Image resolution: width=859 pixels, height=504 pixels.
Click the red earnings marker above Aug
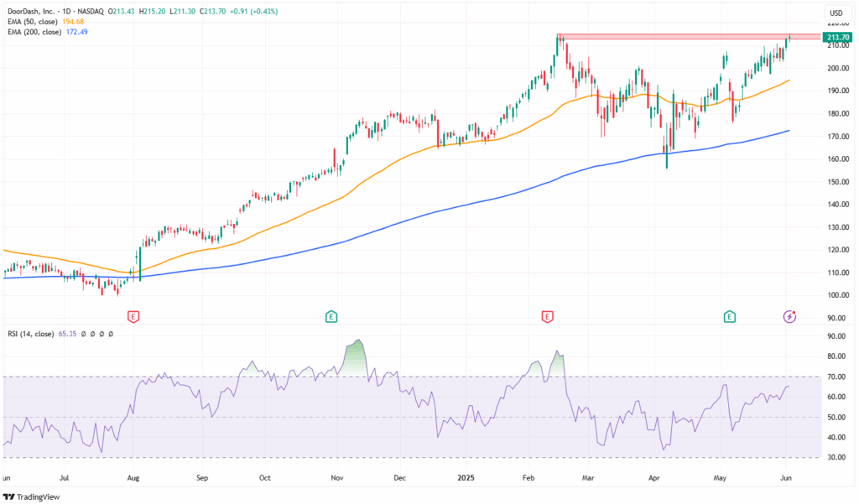133,317
